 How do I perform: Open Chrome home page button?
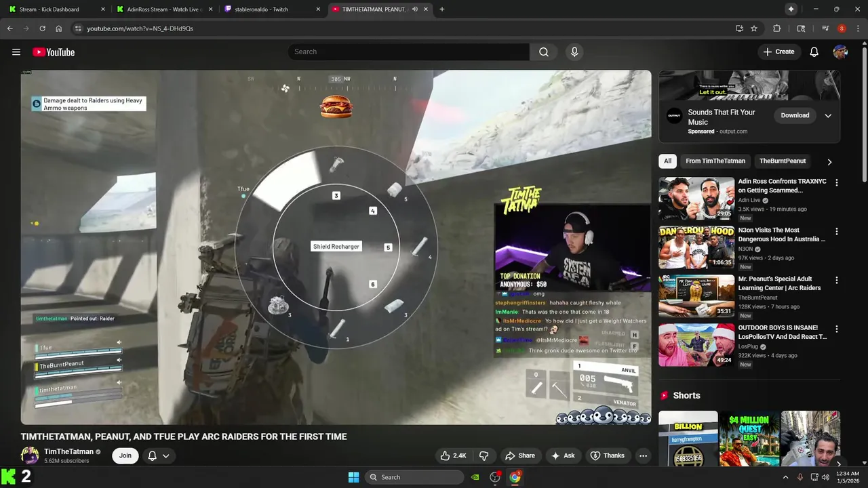click(59, 28)
